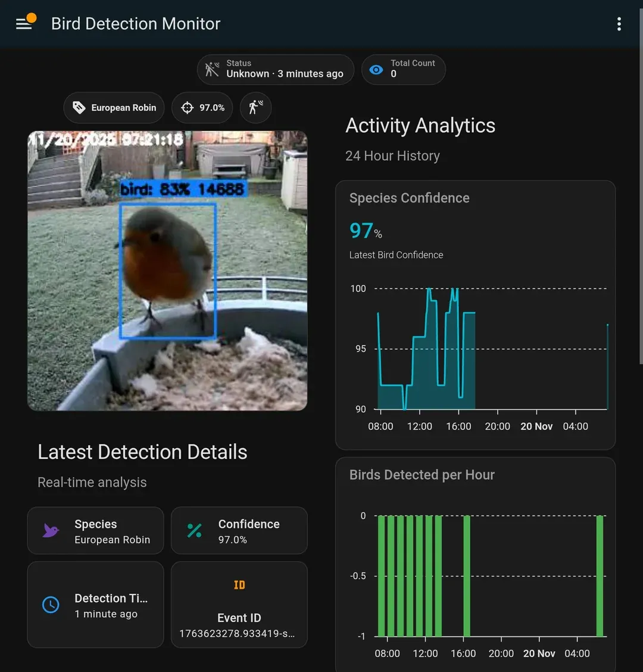The height and width of the screenshot is (672, 643).
Task: Open the robin camera snapshot image
Action: pyautogui.click(x=167, y=271)
